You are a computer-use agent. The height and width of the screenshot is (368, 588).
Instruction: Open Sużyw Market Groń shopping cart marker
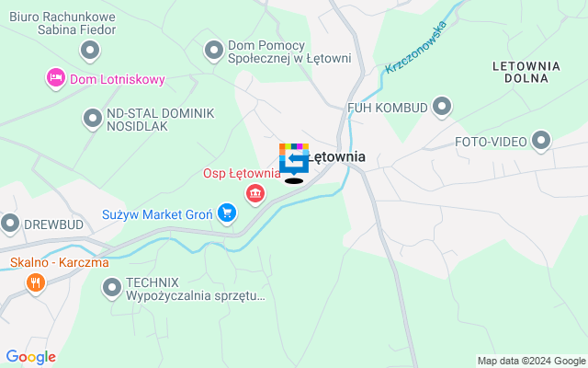point(227,213)
